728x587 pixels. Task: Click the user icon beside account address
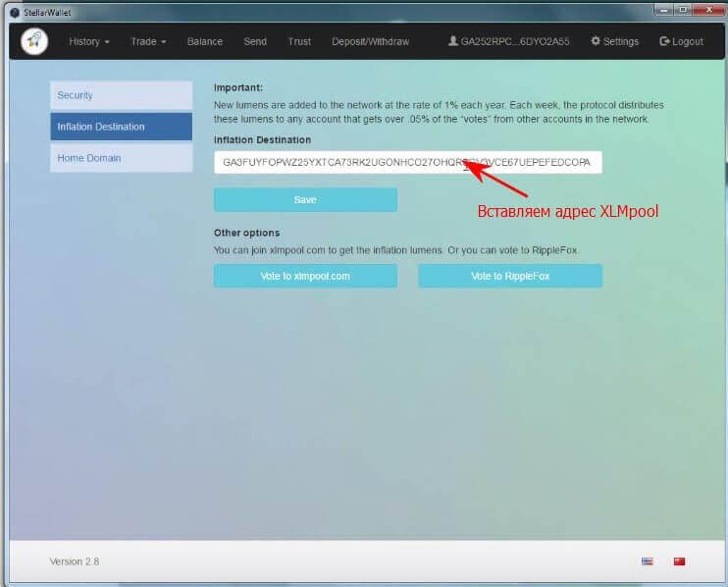pyautogui.click(x=452, y=41)
